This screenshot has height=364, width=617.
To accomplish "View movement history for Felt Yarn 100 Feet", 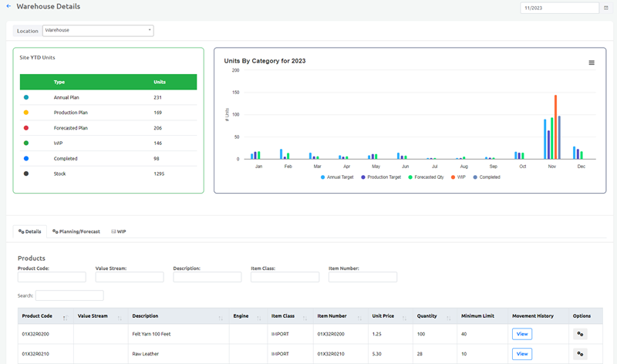I will coord(522,334).
